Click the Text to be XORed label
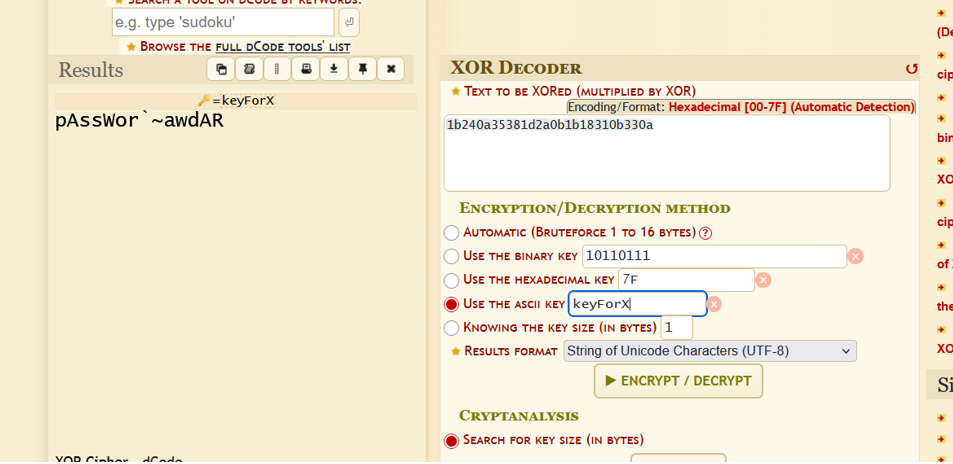Viewport: 953px width, 464px height. pyautogui.click(x=580, y=92)
